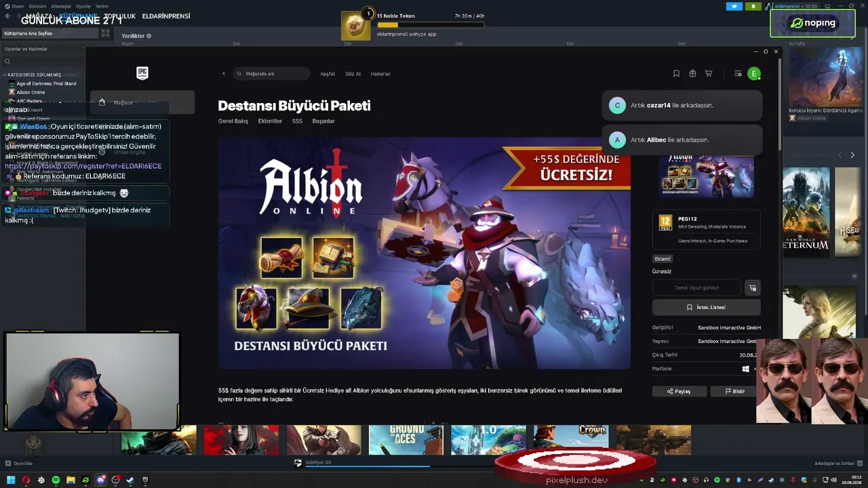This screenshot has height=488, width=868.
Task: Click the add-to-cart icon beside 'Temel Oyun gerekir'
Action: [752, 288]
